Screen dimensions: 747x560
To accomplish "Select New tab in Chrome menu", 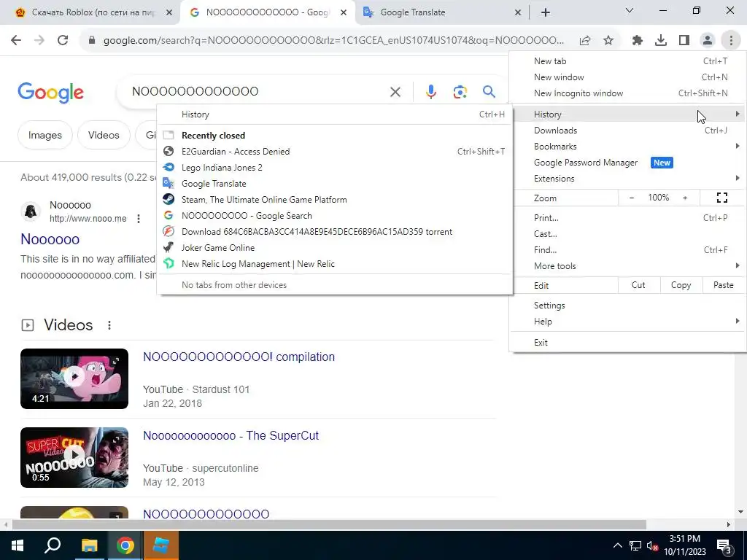I will 628,61.
